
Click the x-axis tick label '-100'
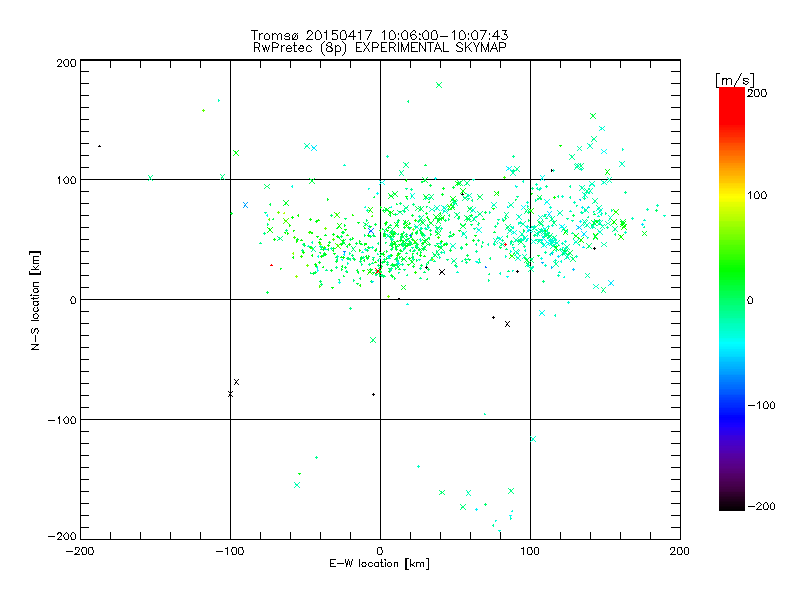pos(230,551)
